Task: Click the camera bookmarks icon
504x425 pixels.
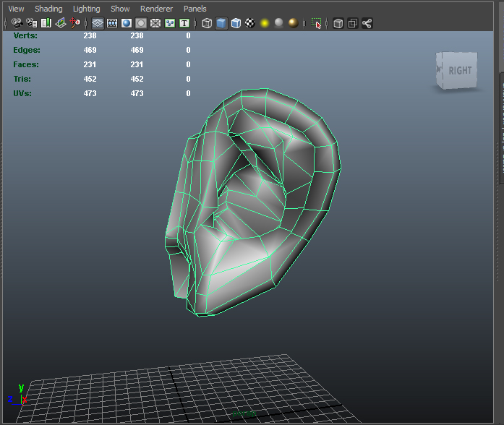Action: (46, 23)
